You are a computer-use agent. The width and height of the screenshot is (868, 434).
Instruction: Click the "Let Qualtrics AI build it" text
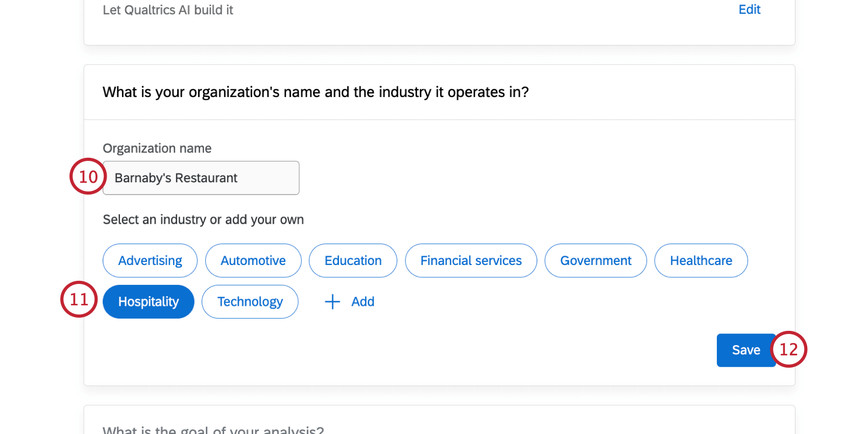click(x=168, y=10)
